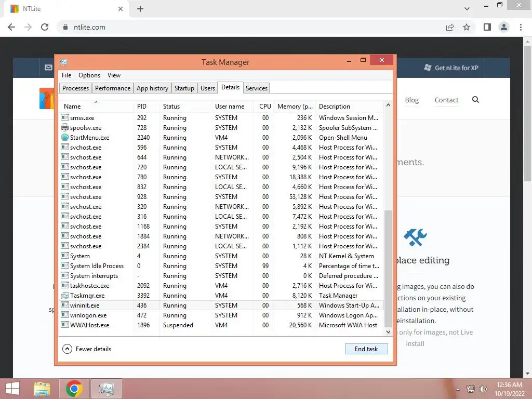The height and width of the screenshot is (399, 532).
Task: Switch to the Performance tab
Action: [x=113, y=88]
